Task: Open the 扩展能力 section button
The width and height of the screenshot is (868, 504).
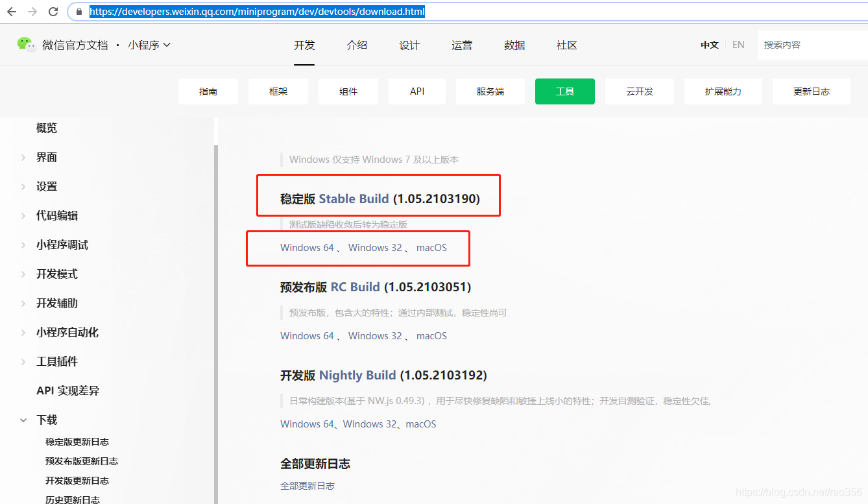Action: coord(723,91)
